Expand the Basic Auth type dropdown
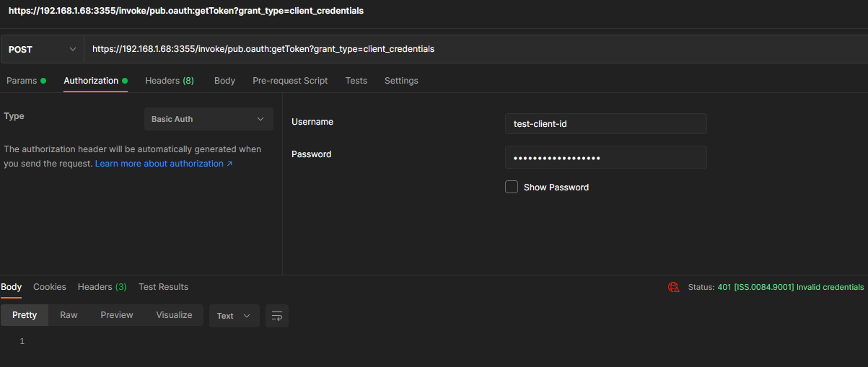868x367 pixels. (x=209, y=119)
